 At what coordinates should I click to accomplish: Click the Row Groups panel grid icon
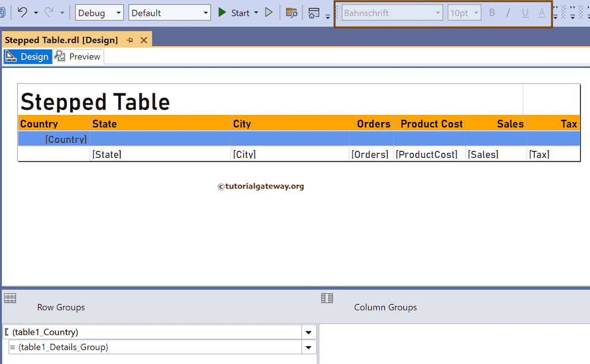10,298
